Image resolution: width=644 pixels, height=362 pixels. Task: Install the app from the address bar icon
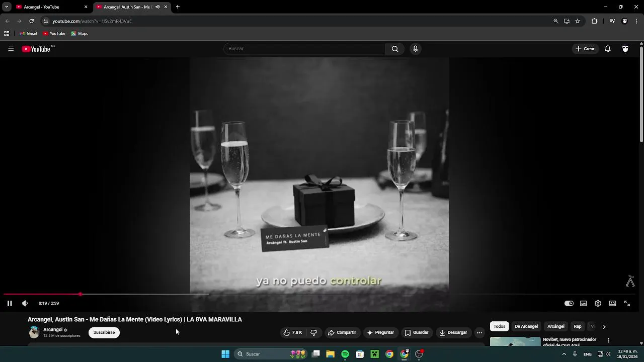(x=567, y=21)
